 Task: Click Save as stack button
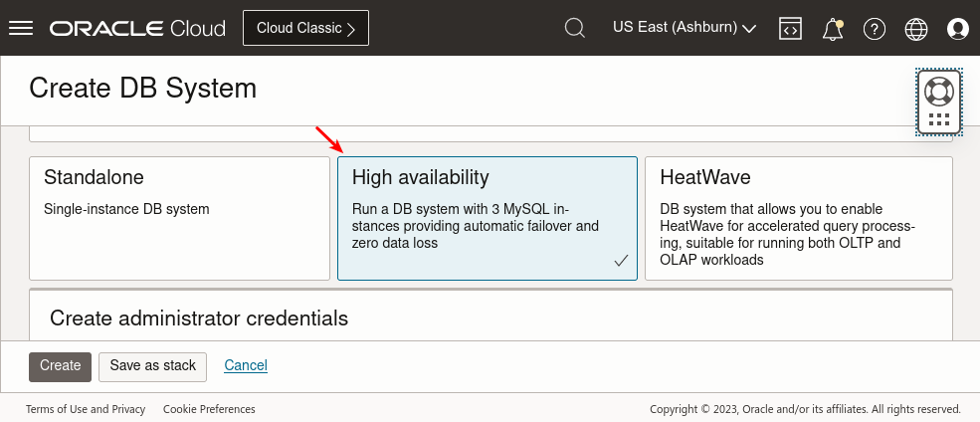[152, 366]
